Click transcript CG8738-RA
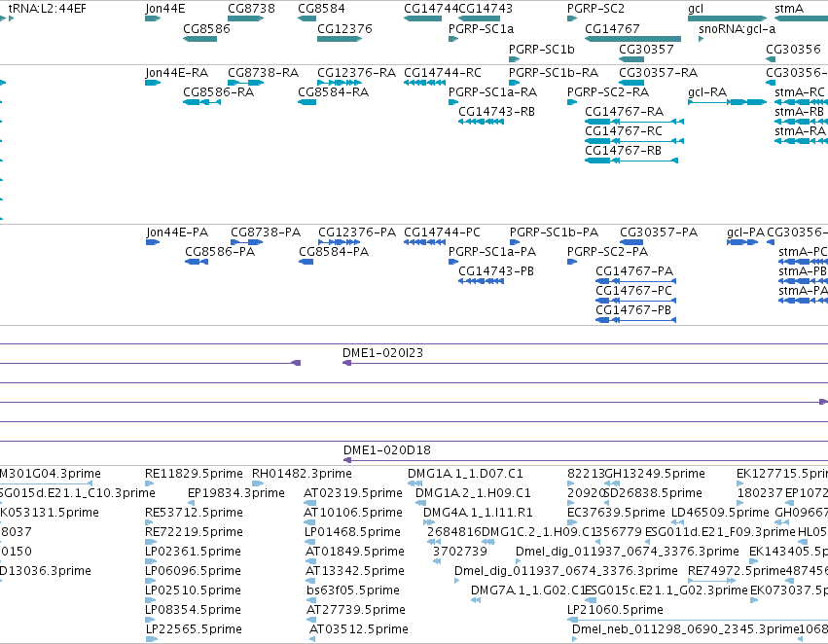Screen dimensions: 828x644 [263, 73]
